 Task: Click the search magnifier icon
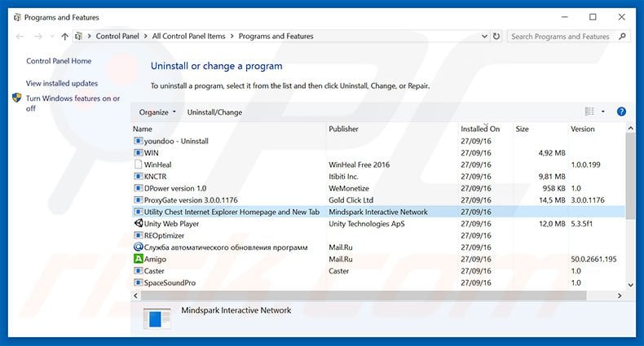click(622, 36)
